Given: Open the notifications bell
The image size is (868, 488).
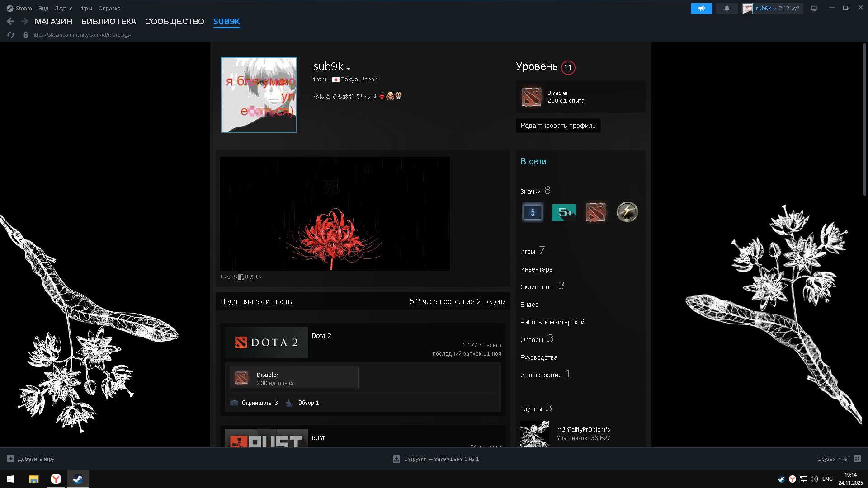Looking at the screenshot, I should tap(726, 9).
